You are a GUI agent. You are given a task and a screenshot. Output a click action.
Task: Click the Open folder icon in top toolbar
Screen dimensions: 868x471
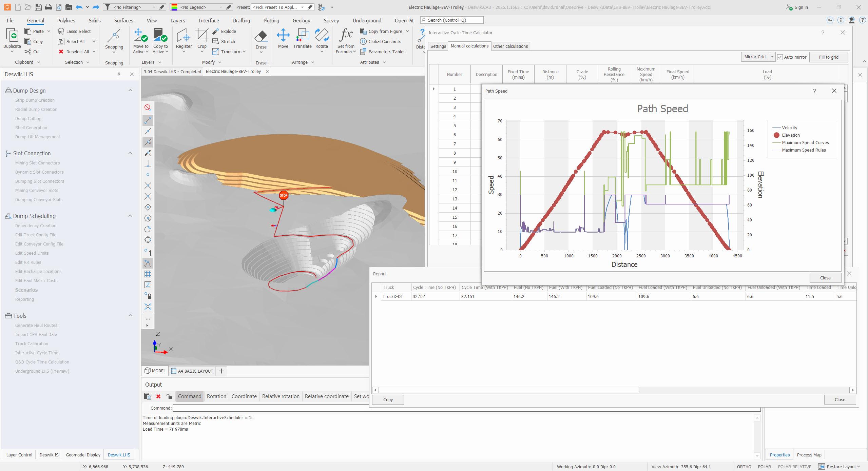(28, 7)
